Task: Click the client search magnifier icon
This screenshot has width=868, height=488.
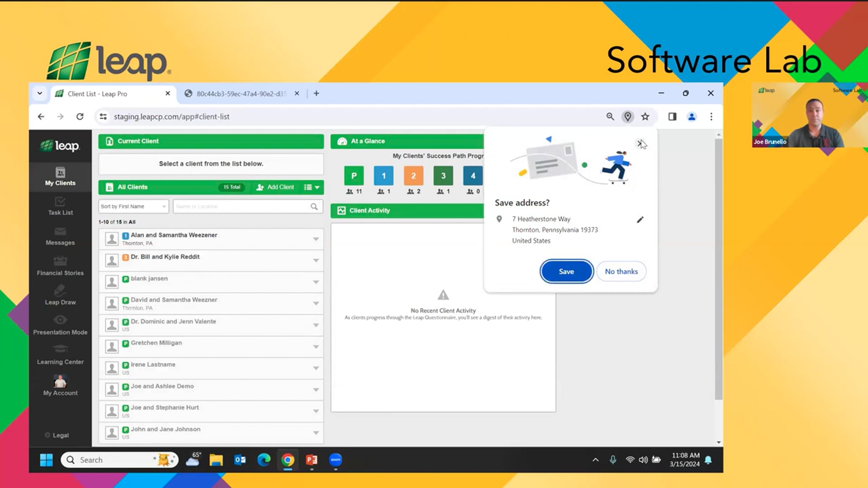Action: point(314,206)
